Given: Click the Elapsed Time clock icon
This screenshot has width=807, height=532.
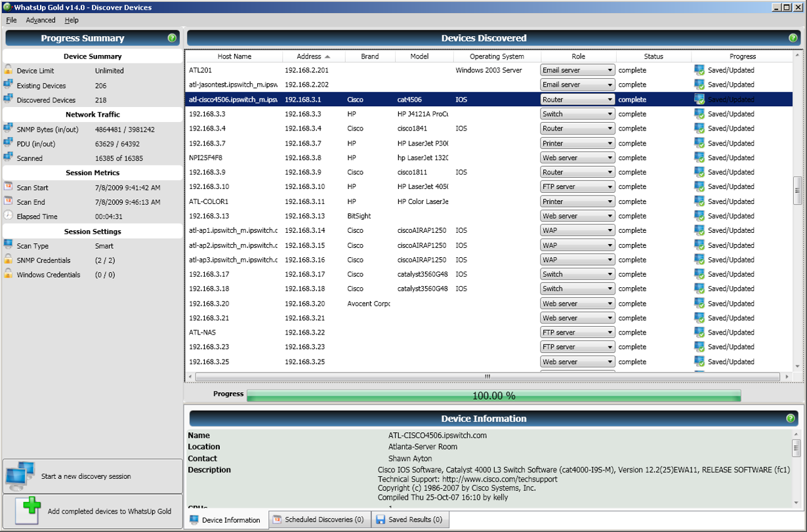Looking at the screenshot, I should [x=8, y=216].
